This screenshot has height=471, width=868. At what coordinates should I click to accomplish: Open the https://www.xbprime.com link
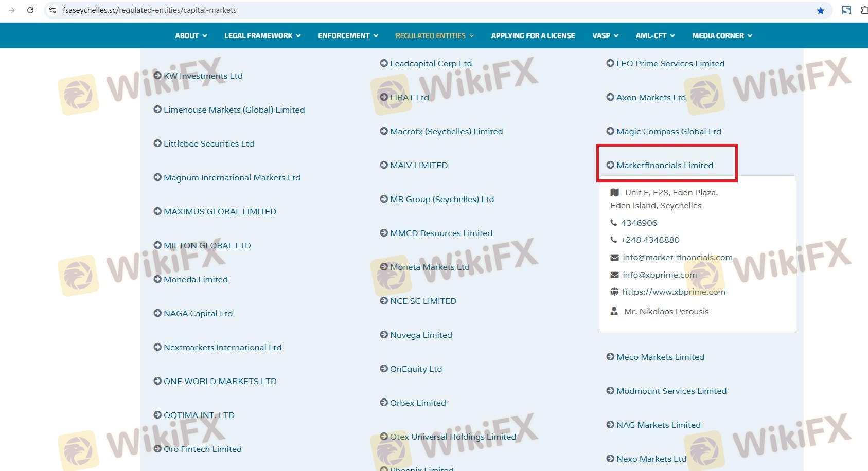[x=674, y=292]
